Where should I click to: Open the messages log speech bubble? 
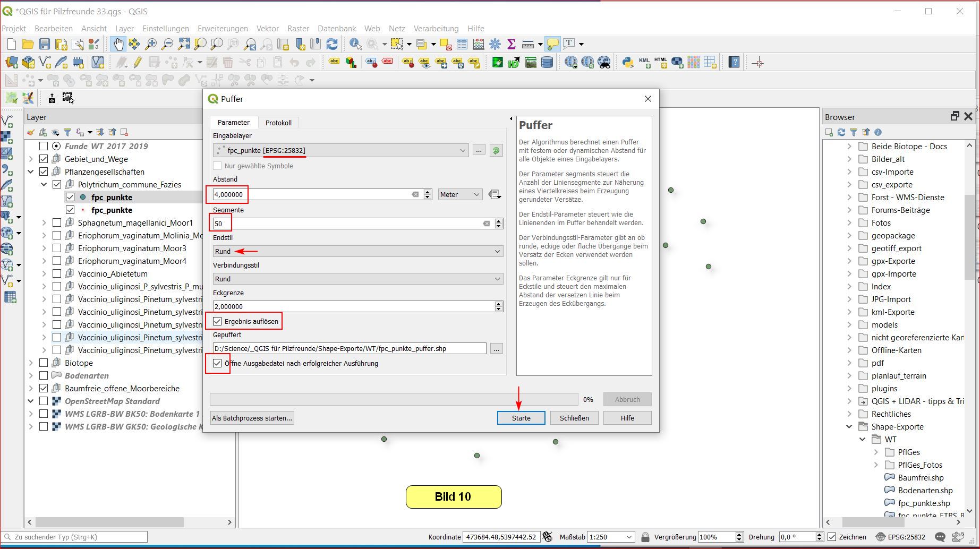(940, 537)
